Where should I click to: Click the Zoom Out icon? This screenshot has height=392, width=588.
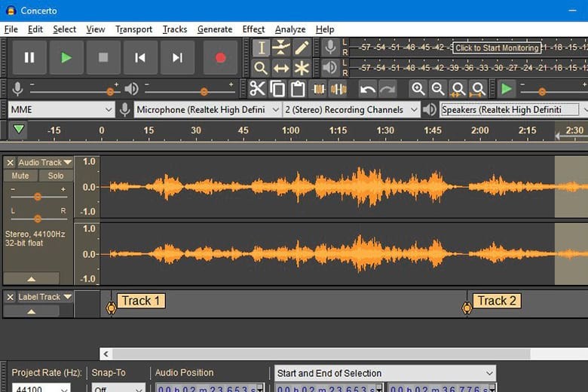point(438,89)
